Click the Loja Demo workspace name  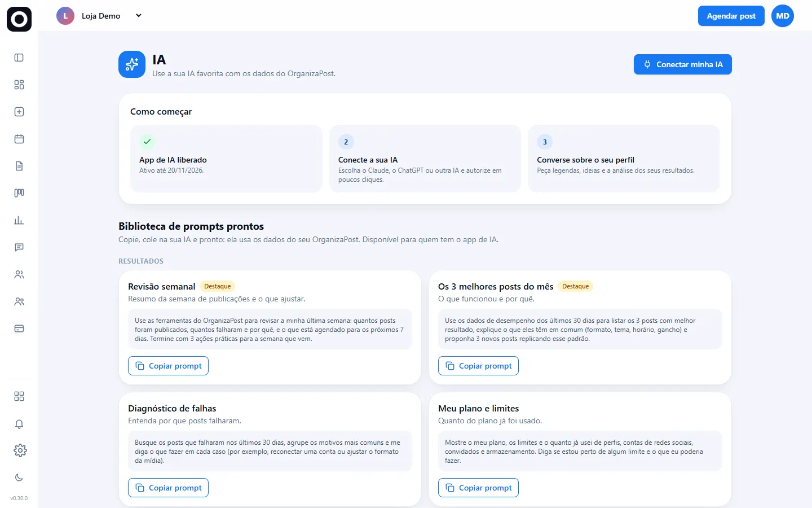click(x=101, y=16)
